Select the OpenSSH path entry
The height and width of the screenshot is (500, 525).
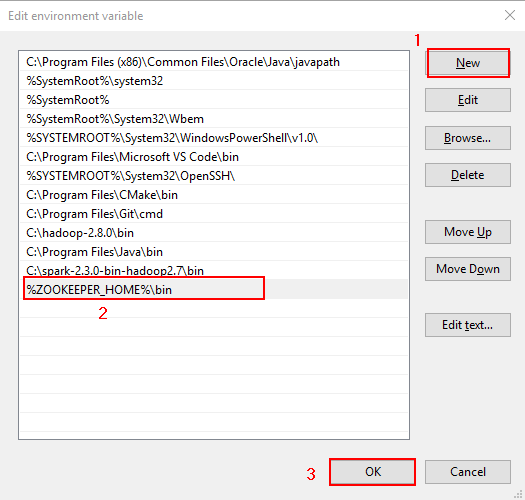[214, 175]
